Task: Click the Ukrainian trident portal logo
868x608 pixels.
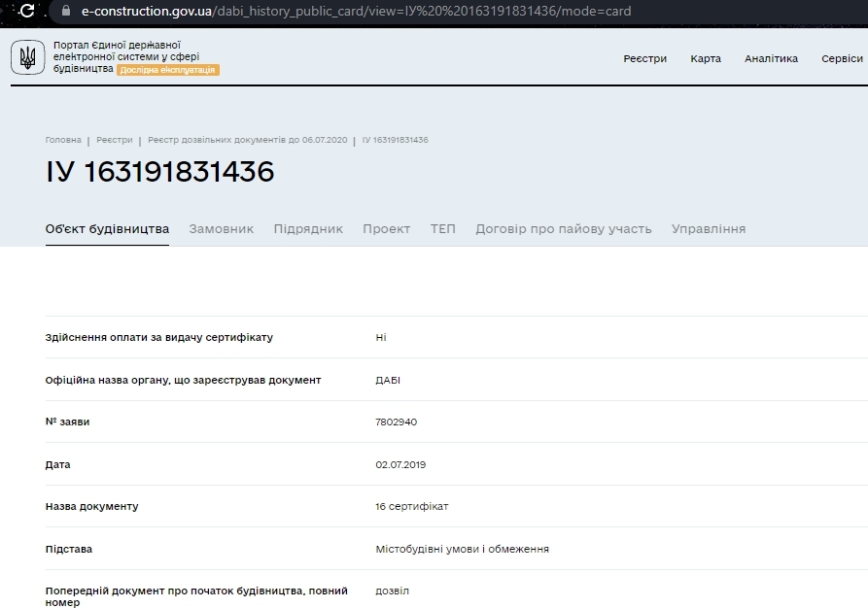Action: (27, 57)
